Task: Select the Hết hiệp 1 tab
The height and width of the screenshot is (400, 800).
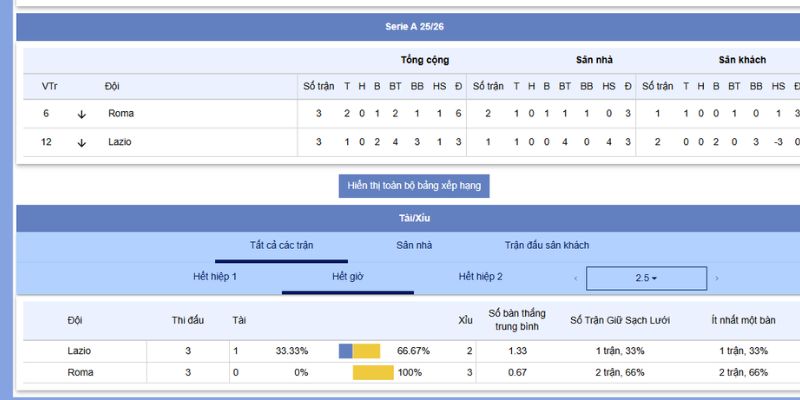Action: point(215,276)
